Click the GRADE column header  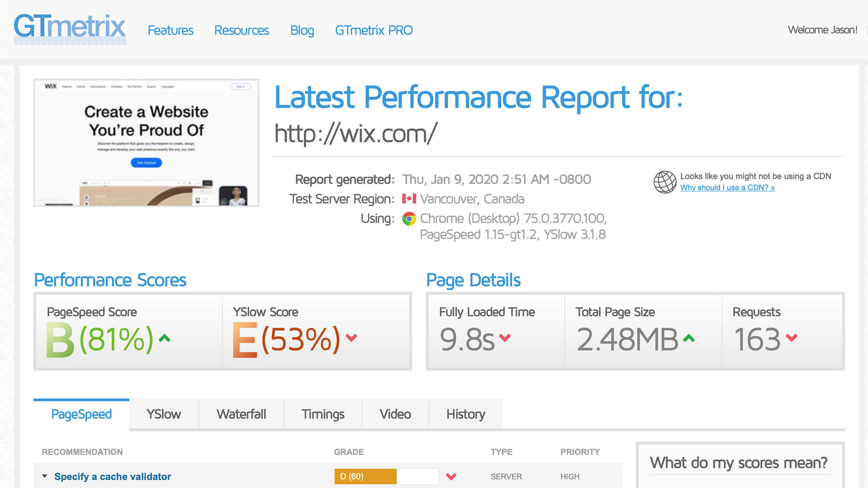coord(349,452)
